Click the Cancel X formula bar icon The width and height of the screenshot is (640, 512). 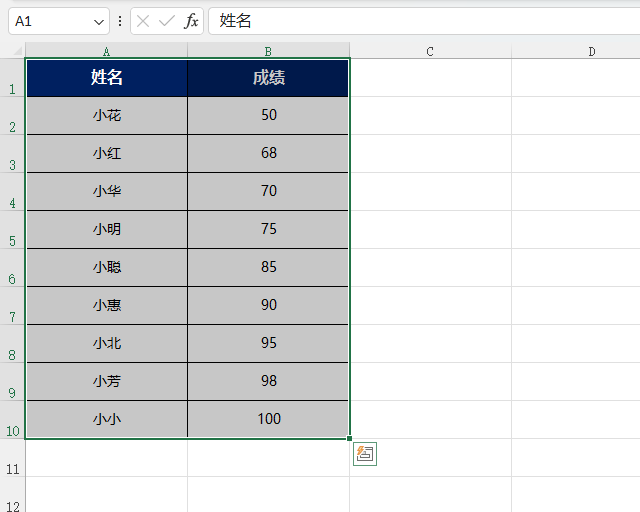pyautogui.click(x=143, y=21)
